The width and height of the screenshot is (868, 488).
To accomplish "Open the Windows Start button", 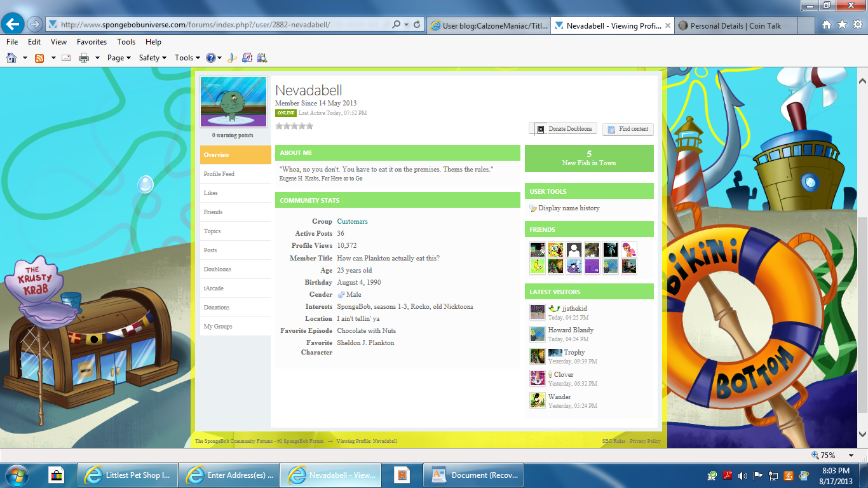I will (x=17, y=475).
